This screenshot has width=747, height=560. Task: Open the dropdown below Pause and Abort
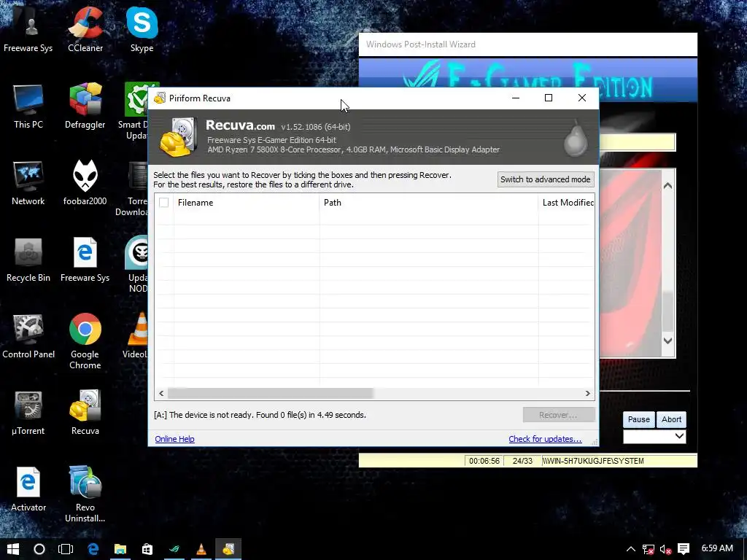click(x=654, y=436)
